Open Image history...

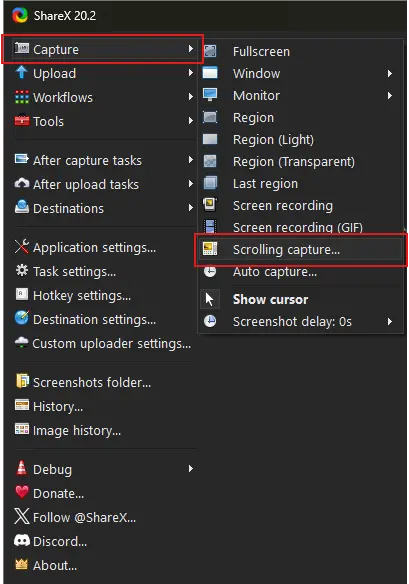pyautogui.click(x=104, y=430)
